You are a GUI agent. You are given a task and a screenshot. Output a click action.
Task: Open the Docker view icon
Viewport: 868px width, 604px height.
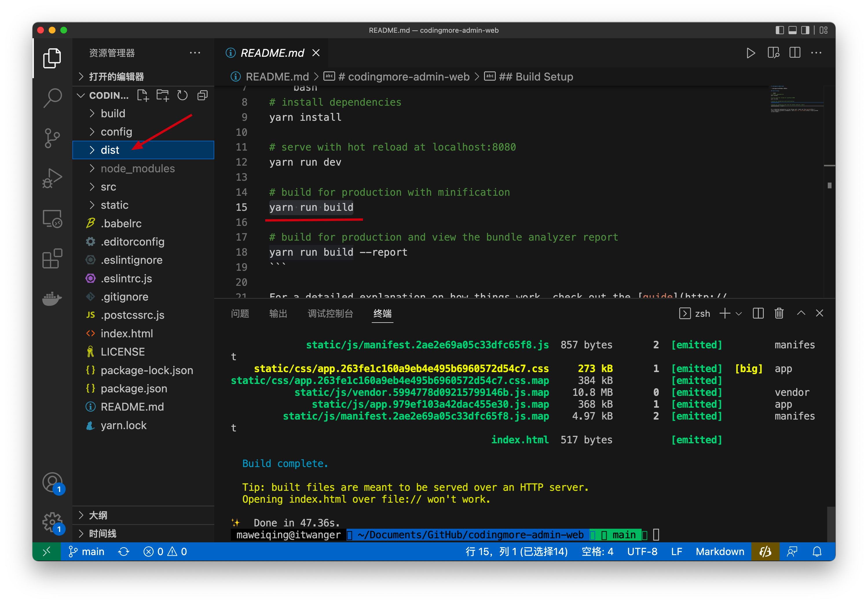click(x=52, y=299)
